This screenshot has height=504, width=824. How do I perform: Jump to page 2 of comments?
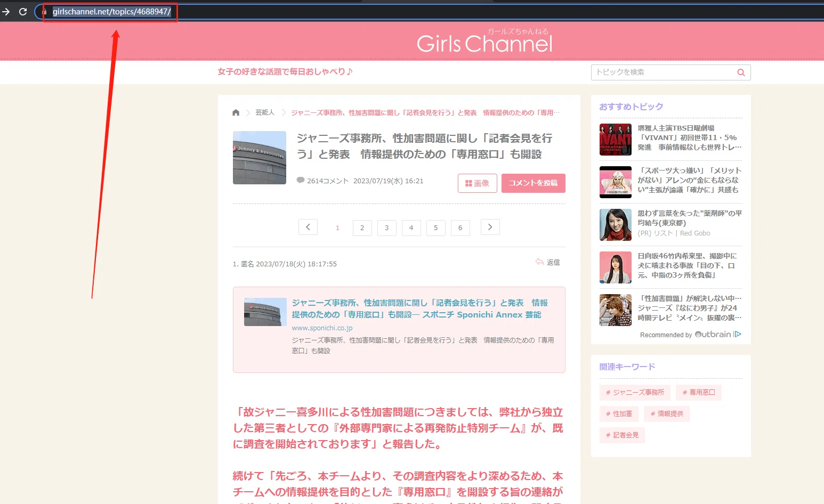[362, 227]
